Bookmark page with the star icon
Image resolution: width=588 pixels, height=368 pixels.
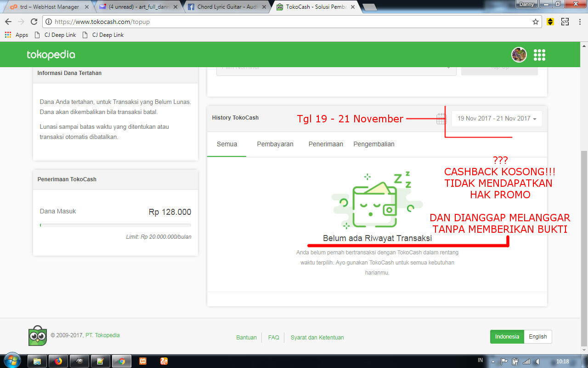[535, 22]
